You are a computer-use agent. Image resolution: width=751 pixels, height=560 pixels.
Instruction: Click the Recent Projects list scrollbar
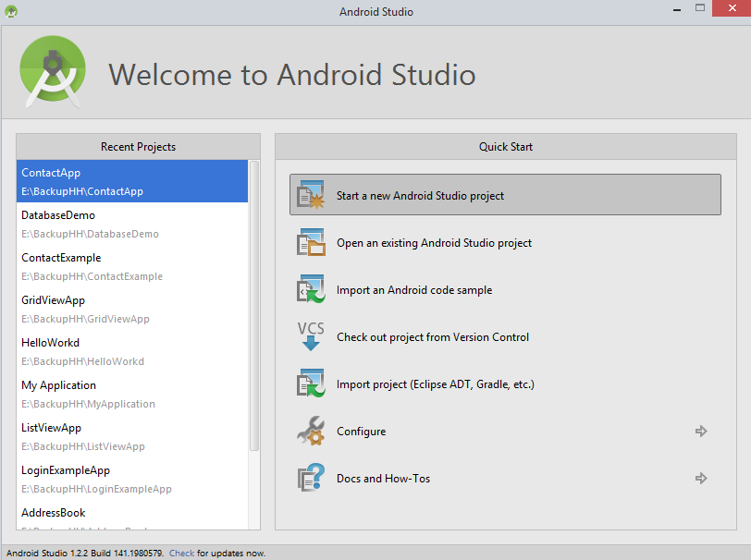pyautogui.click(x=254, y=306)
